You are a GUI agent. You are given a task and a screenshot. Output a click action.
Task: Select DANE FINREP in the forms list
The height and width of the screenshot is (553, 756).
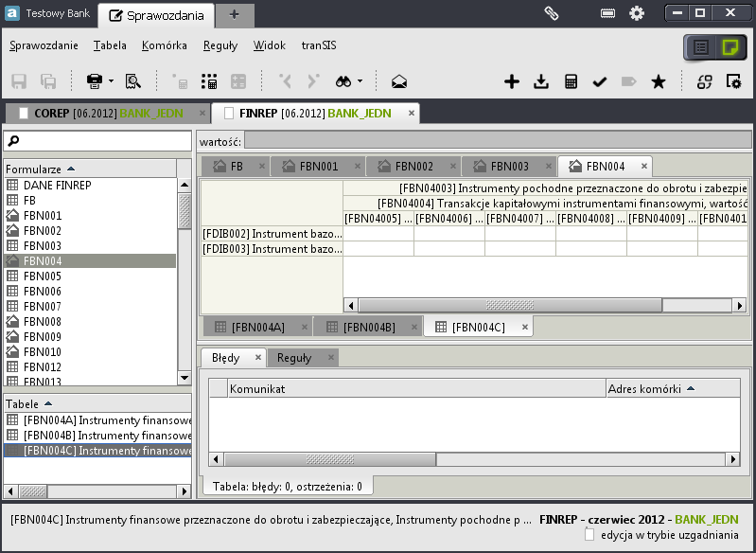pyautogui.click(x=90, y=186)
